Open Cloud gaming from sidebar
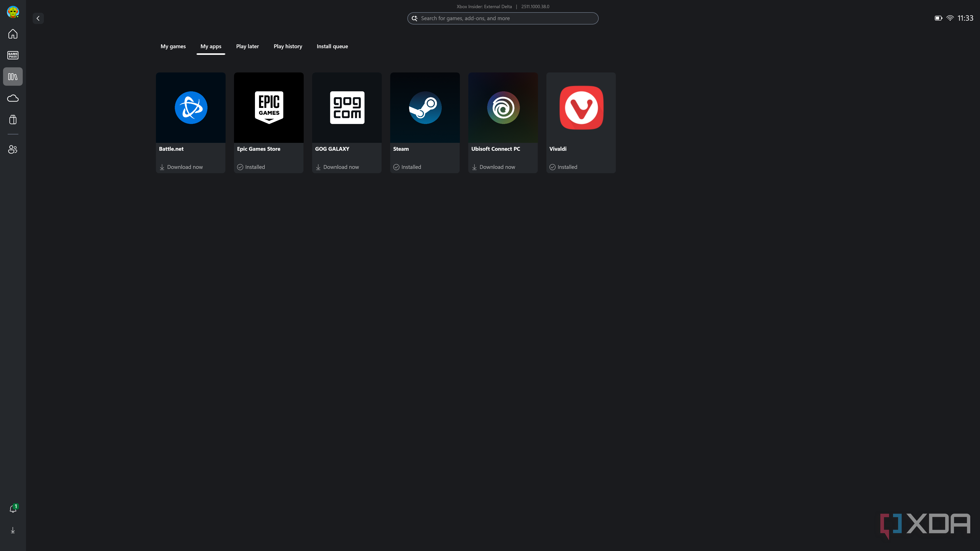This screenshot has height=551, width=980. 13,98
